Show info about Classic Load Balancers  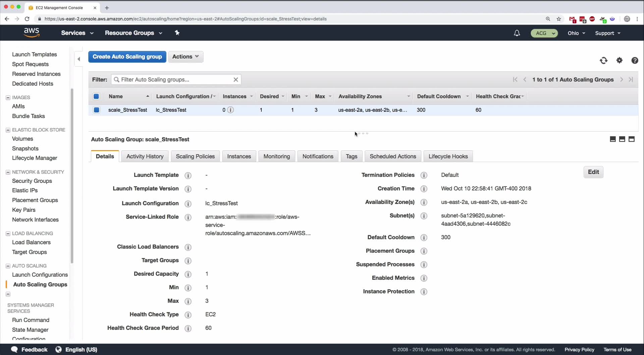(188, 247)
